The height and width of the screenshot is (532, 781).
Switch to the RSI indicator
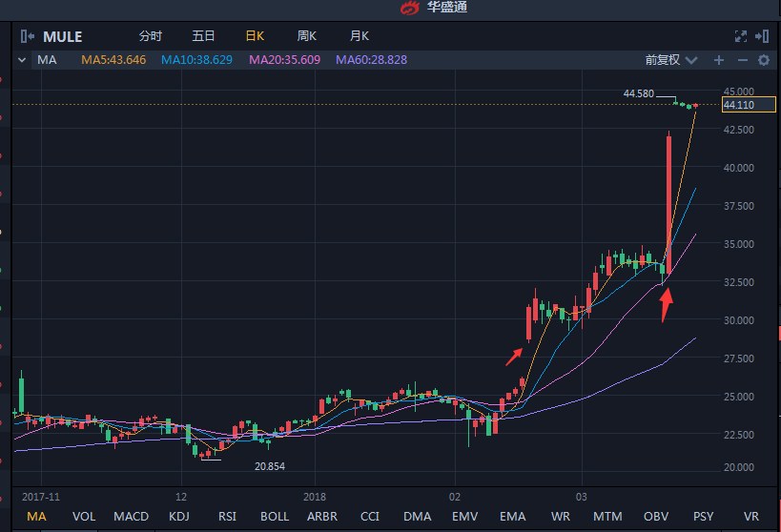pos(227,517)
